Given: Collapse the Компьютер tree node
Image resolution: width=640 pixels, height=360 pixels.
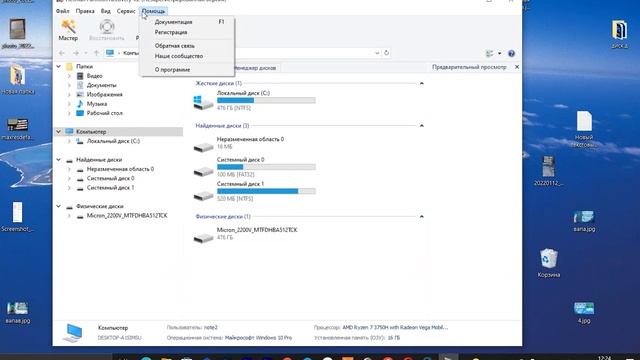Looking at the screenshot, I should [59, 131].
